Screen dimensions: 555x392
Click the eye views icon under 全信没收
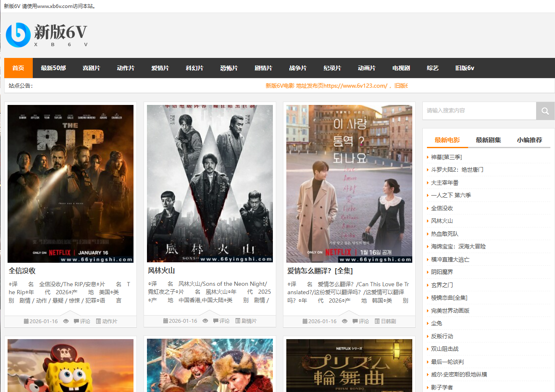pyautogui.click(x=66, y=321)
